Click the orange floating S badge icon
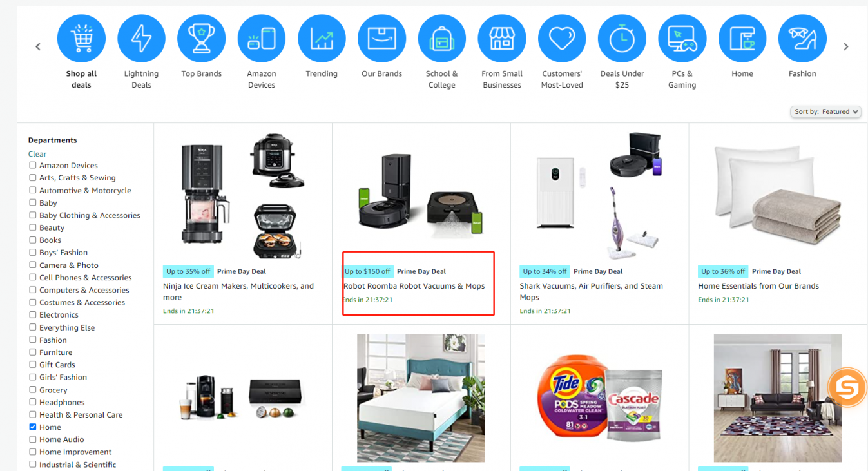Viewport: 868px width, 471px height. pos(847,387)
